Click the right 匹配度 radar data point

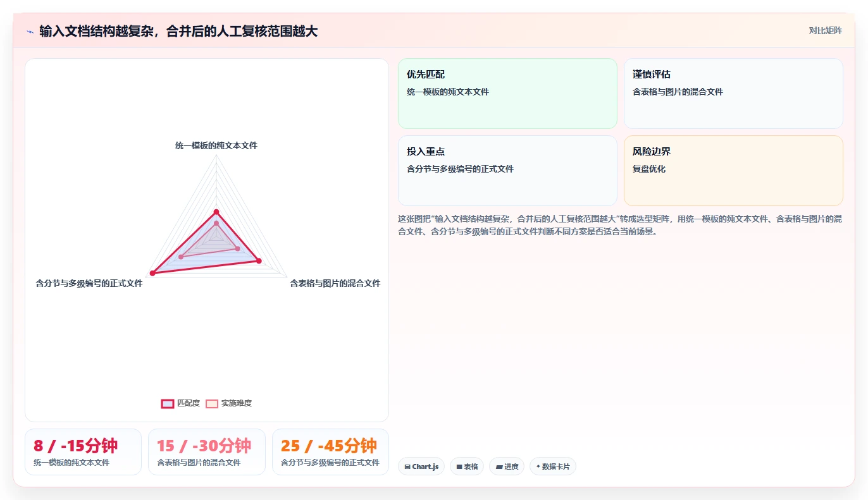click(257, 260)
